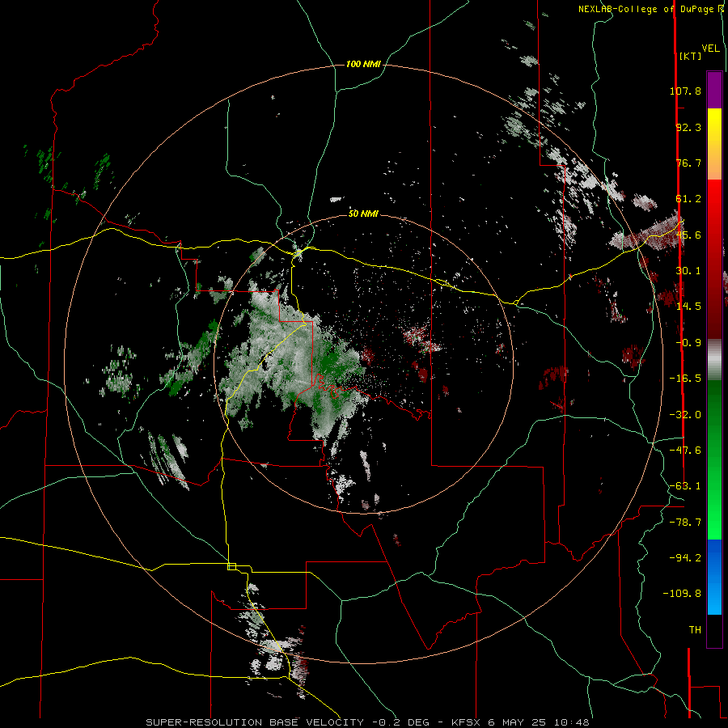Click the VEL legend title
Screen dimensions: 728x728
710,49
